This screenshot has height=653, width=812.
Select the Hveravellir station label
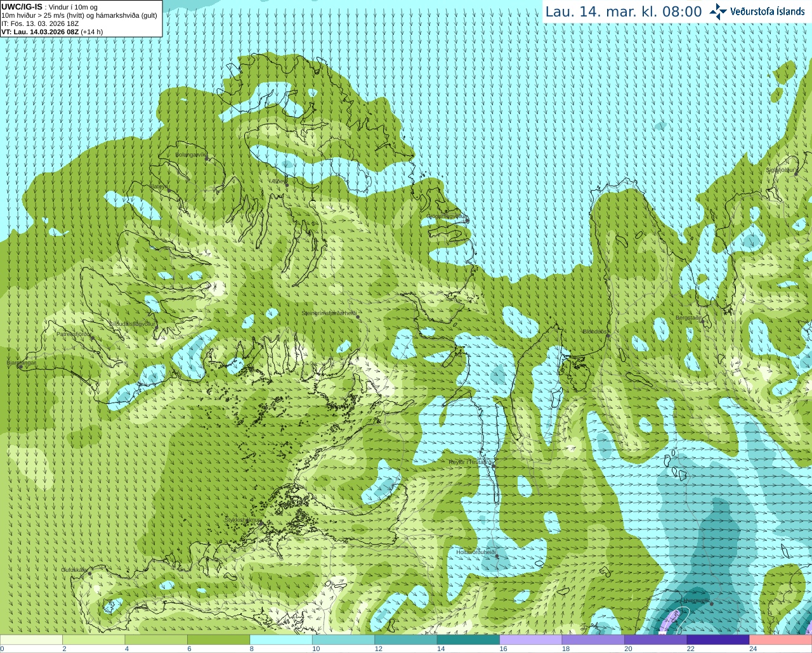tap(697, 600)
